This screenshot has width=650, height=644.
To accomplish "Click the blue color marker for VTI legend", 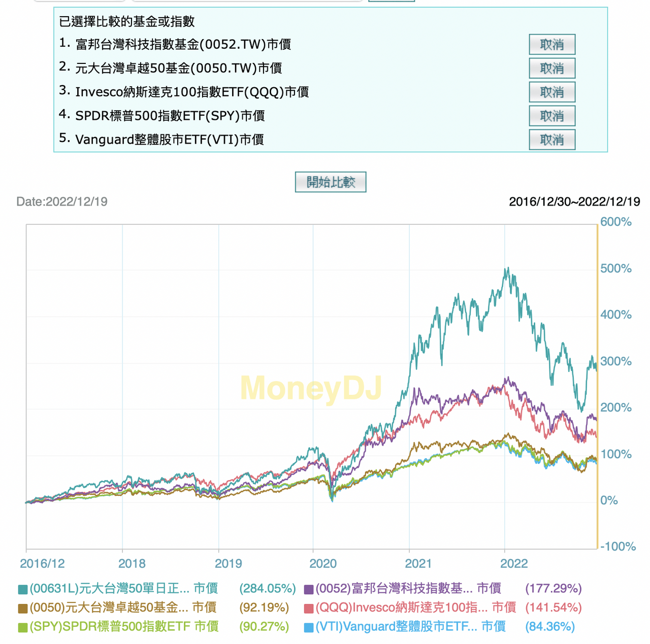I will (x=308, y=626).
